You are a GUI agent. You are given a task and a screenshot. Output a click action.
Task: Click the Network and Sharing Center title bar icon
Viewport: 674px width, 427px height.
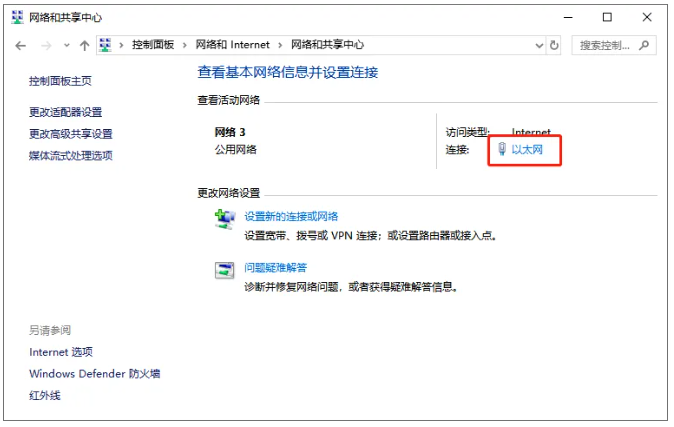(18, 17)
